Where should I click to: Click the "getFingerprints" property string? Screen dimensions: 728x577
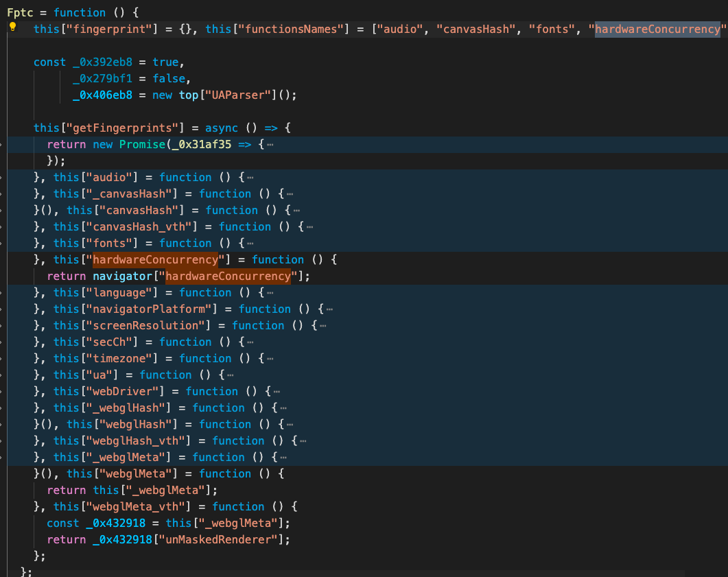coord(123,128)
